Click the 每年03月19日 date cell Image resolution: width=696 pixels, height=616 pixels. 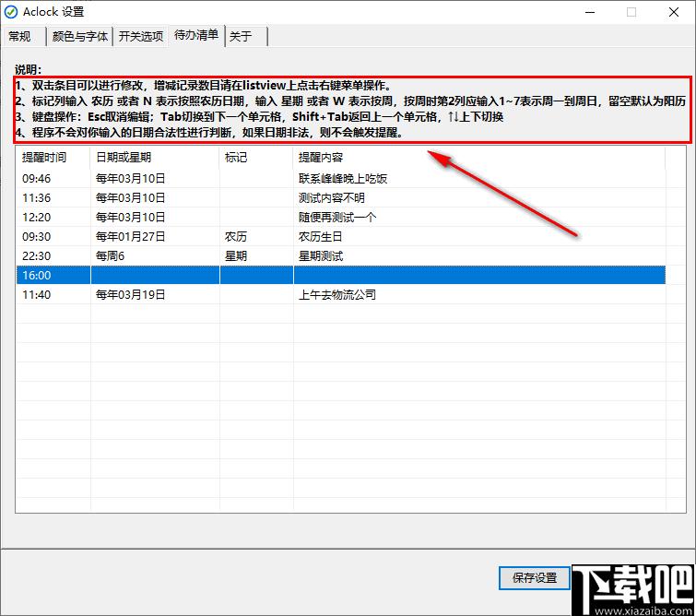coord(131,294)
